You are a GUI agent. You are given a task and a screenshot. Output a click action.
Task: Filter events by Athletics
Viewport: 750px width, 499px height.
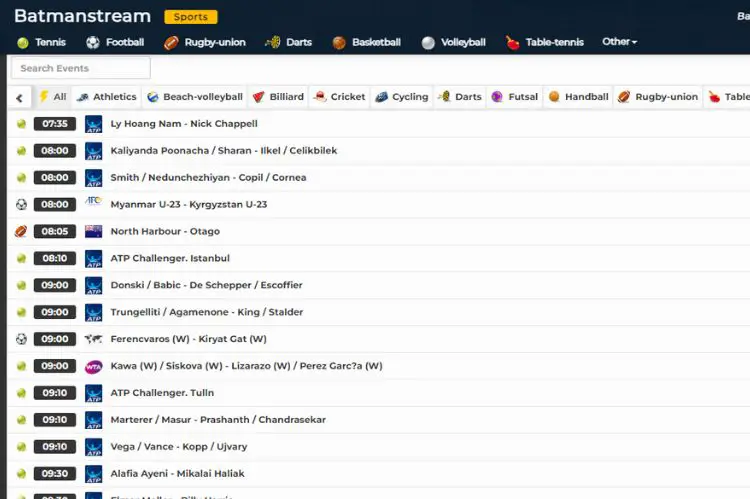tap(107, 97)
